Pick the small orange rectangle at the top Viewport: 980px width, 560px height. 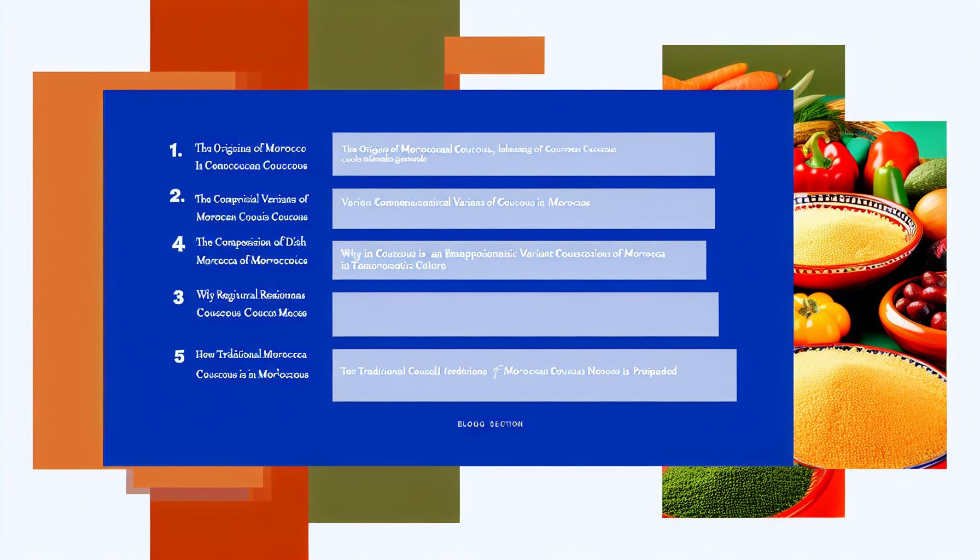(x=494, y=55)
